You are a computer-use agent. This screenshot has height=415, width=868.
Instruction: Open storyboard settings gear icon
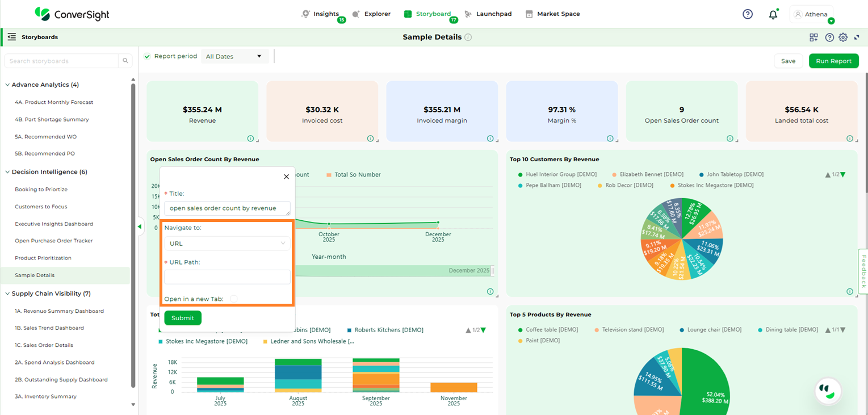[x=843, y=37]
